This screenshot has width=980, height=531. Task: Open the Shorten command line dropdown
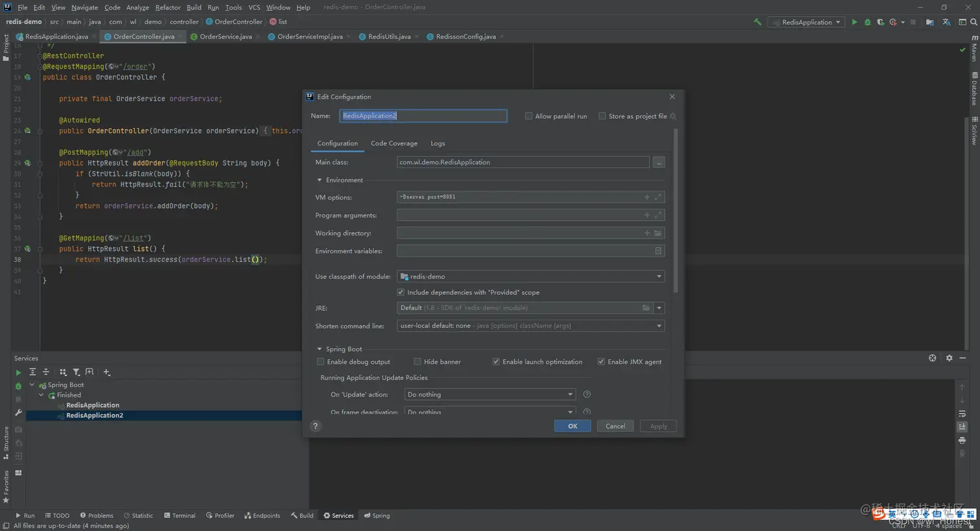(530, 326)
